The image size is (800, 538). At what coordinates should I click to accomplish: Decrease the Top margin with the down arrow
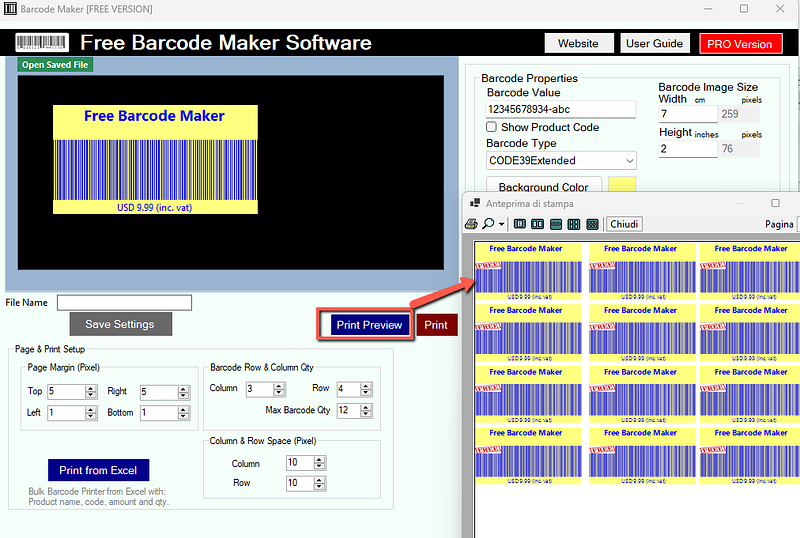(91, 396)
